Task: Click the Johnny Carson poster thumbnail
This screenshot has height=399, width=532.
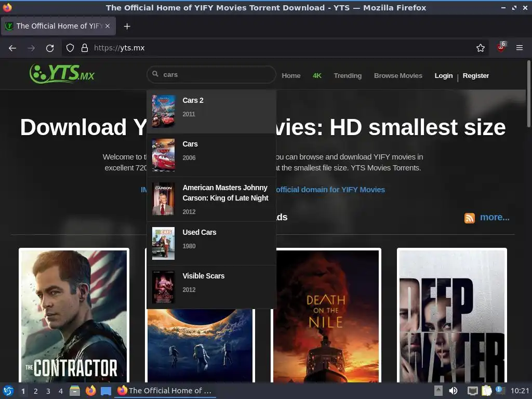Action: pyautogui.click(x=164, y=199)
